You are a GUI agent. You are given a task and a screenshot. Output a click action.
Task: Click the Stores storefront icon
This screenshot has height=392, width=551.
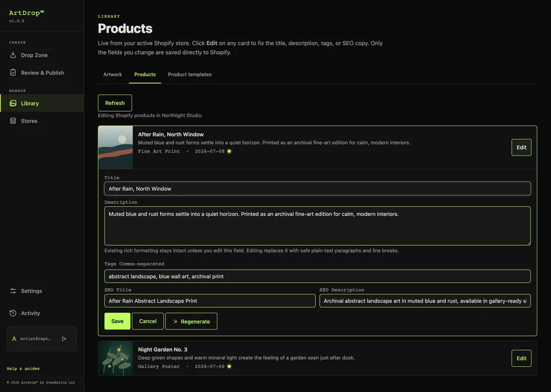tap(13, 121)
